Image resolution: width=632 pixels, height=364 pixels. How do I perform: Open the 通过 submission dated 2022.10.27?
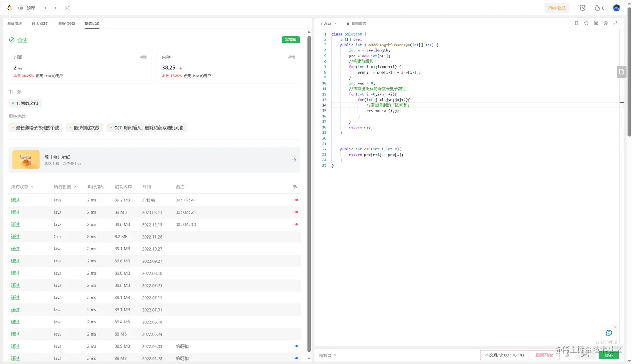pyautogui.click(x=15, y=249)
